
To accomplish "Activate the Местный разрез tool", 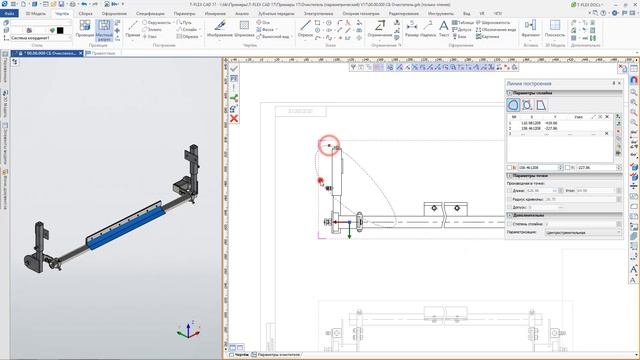I will point(104,30).
